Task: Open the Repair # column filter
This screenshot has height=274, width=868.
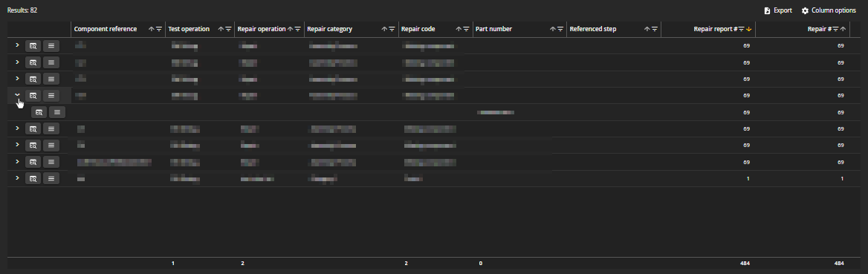Action: (836, 30)
